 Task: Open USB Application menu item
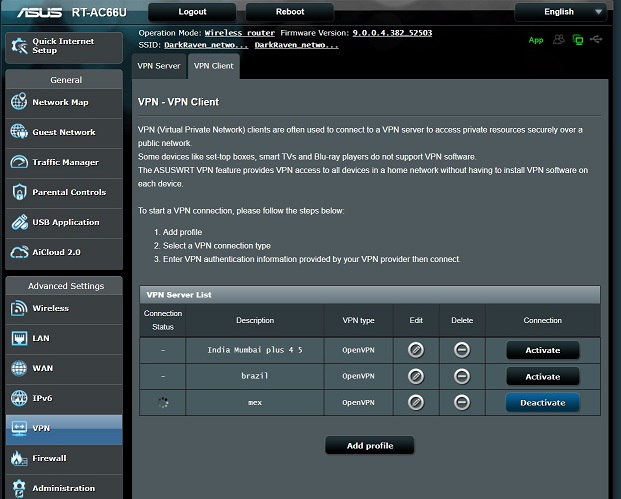[x=64, y=223]
